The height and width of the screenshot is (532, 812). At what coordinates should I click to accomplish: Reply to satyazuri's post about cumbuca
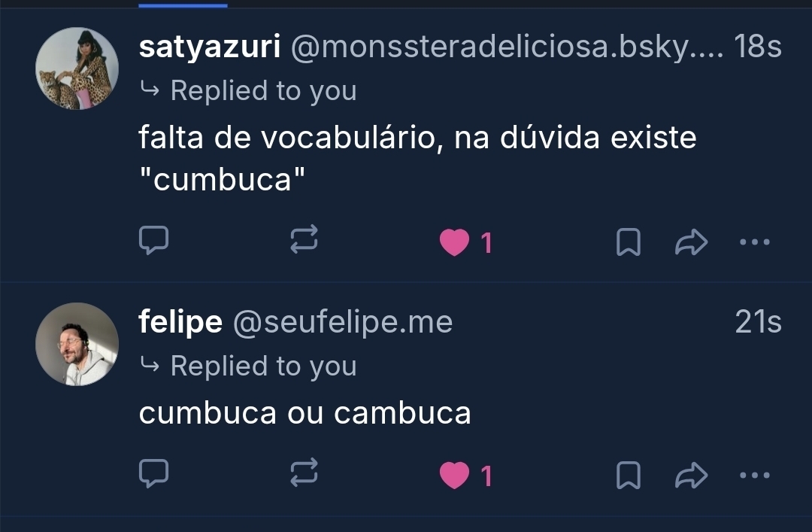(x=154, y=242)
